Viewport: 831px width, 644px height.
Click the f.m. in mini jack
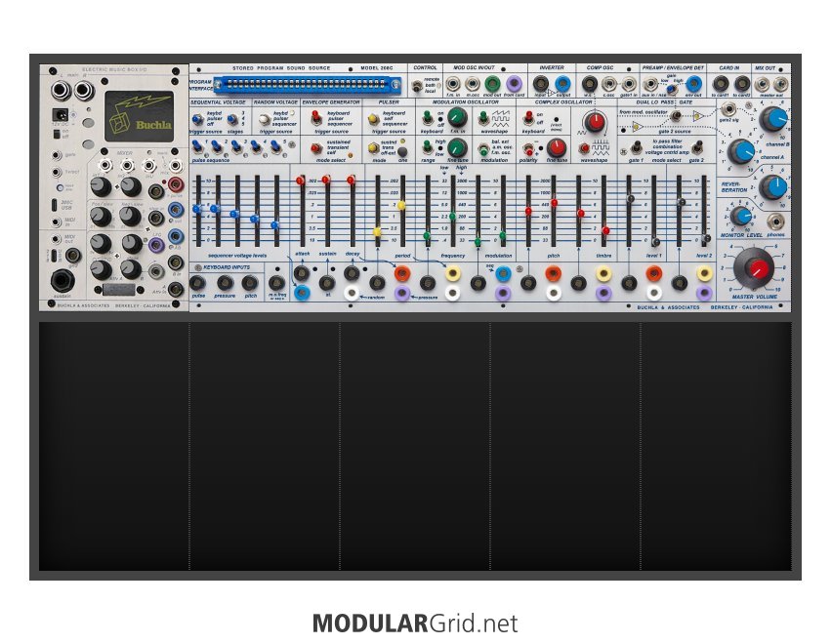click(x=453, y=84)
